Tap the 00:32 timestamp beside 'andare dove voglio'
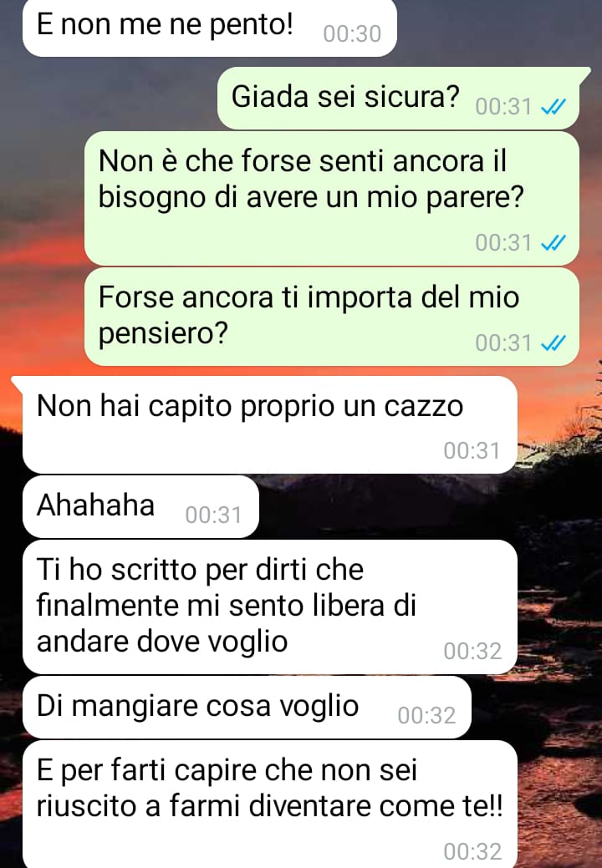The height and width of the screenshot is (868, 602). coord(472,651)
